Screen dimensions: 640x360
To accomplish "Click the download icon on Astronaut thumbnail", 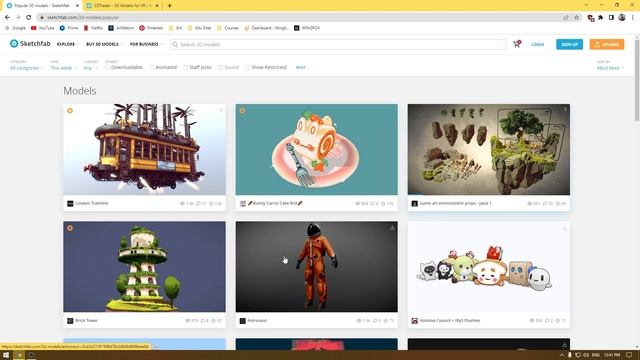I will [392, 227].
